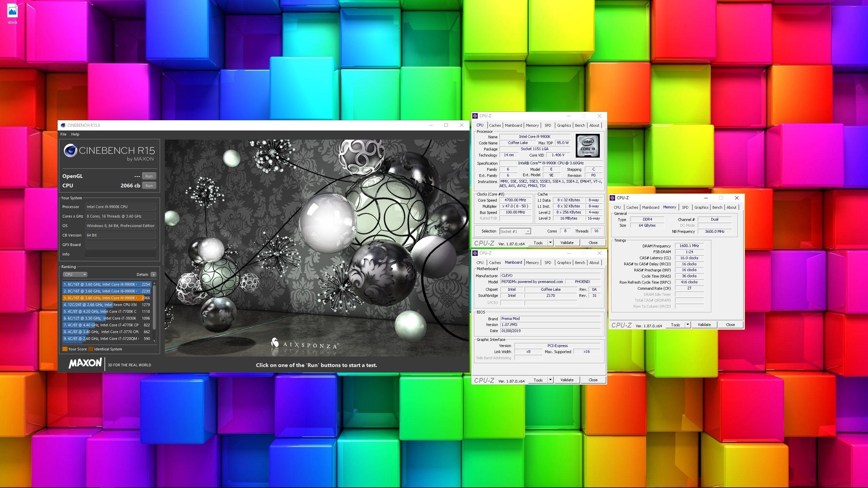The image size is (868, 488).
Task: Select Mainboard tab in CPU-Z CPU window
Action: (x=513, y=125)
